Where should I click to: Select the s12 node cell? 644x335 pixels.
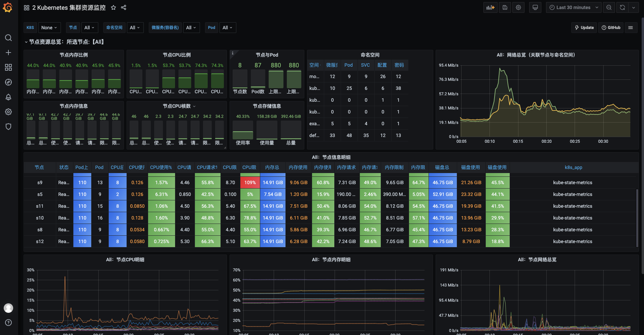[40, 241]
